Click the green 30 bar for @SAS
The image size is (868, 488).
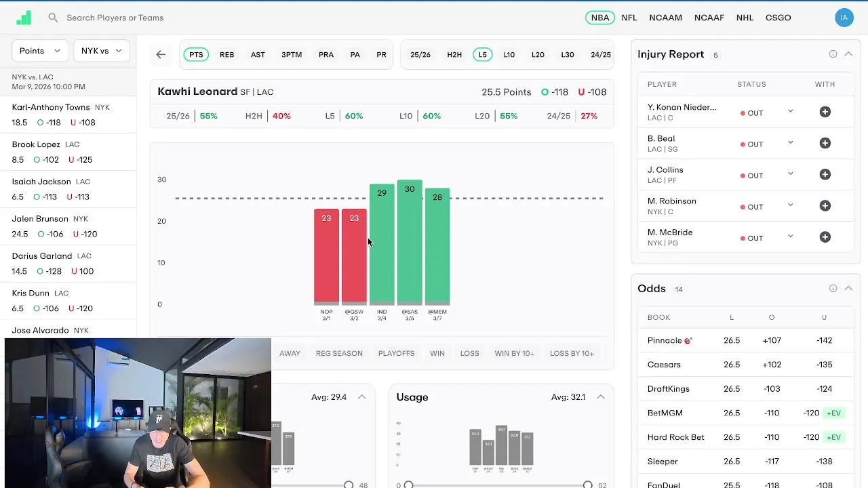(410, 243)
